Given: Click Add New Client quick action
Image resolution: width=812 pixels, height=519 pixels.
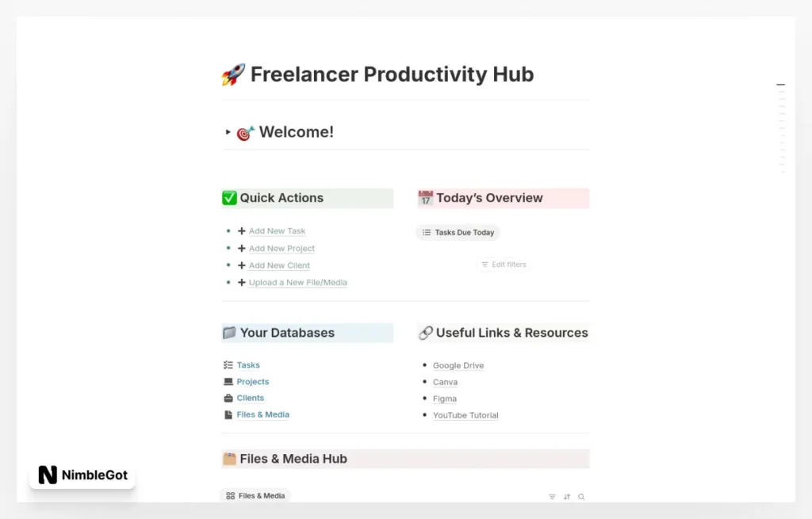Looking at the screenshot, I should tap(279, 265).
